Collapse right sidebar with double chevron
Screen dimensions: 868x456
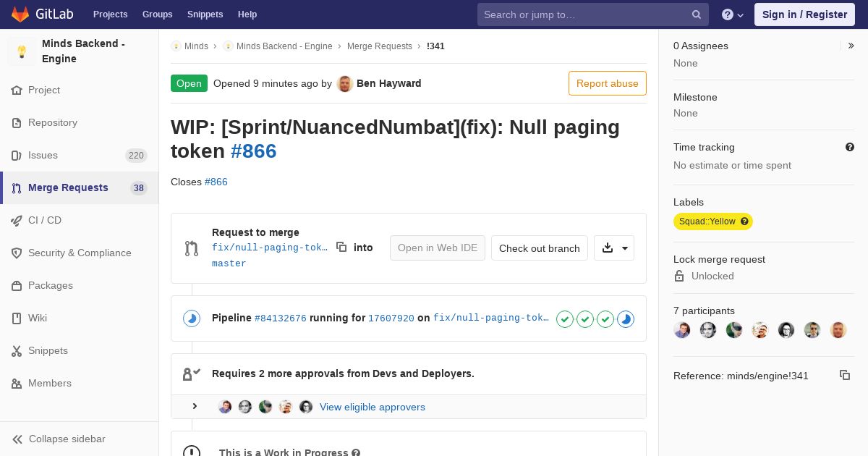(x=851, y=46)
